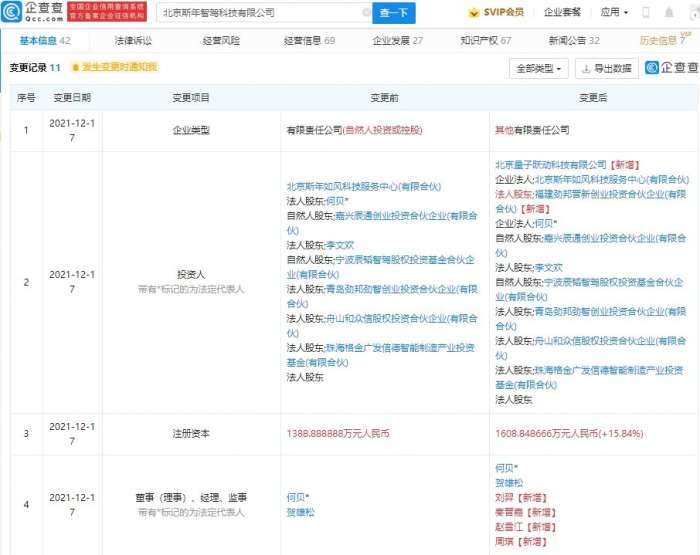The height and width of the screenshot is (555, 700).
Task: Click the 企查查 watermark logo right of export
Action: pyautogui.click(x=672, y=68)
